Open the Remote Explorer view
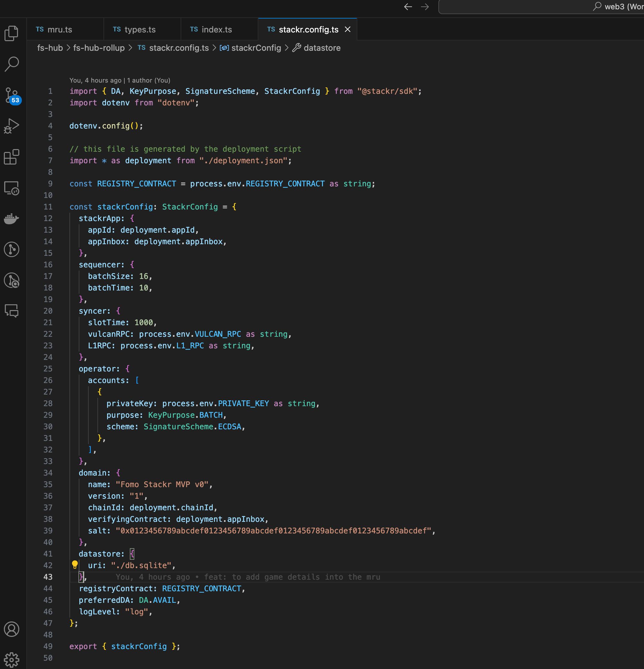Image resolution: width=644 pixels, height=669 pixels. click(x=12, y=188)
